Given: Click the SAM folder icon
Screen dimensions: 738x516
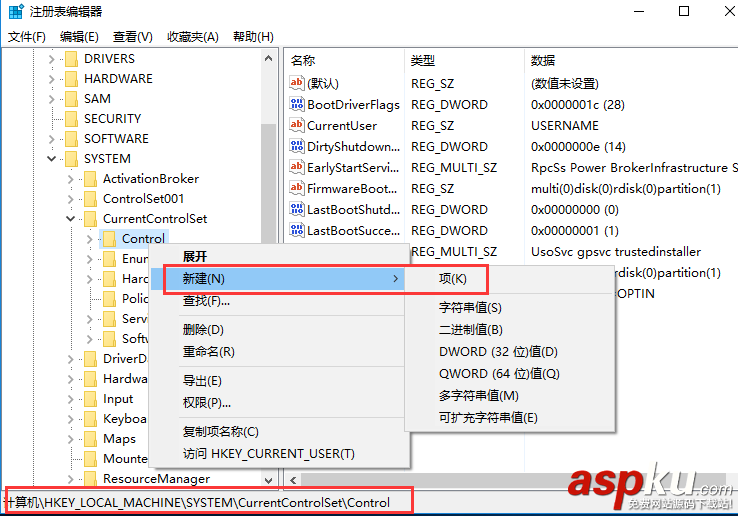Looking at the screenshot, I should click(72, 99).
